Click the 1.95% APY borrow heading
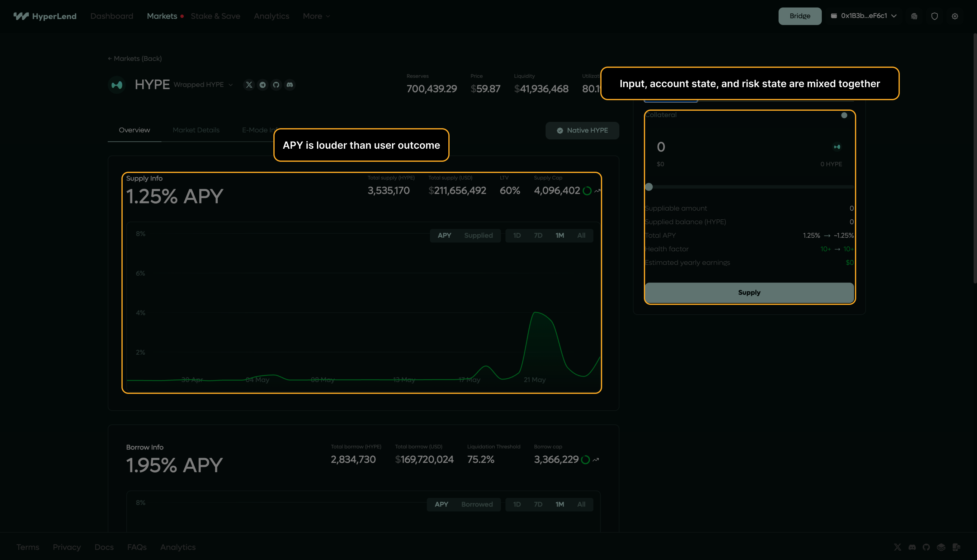The height and width of the screenshot is (560, 977). [x=175, y=465]
